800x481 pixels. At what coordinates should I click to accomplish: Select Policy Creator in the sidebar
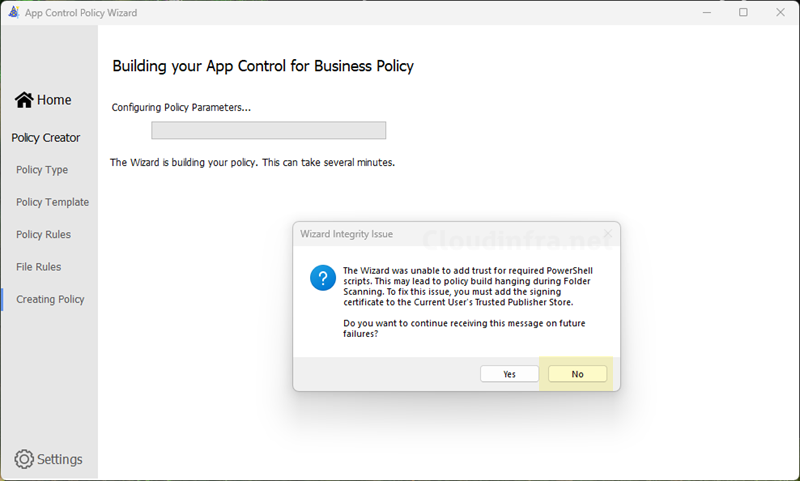click(x=46, y=138)
